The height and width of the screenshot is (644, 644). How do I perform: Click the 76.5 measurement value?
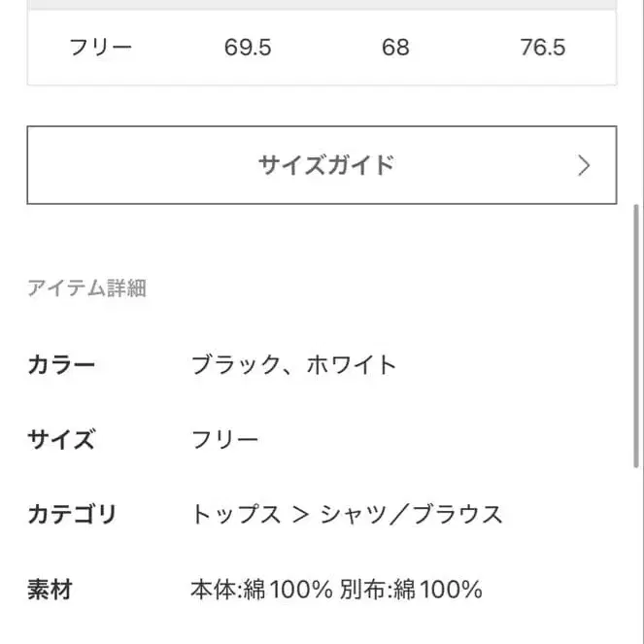pyautogui.click(x=542, y=47)
